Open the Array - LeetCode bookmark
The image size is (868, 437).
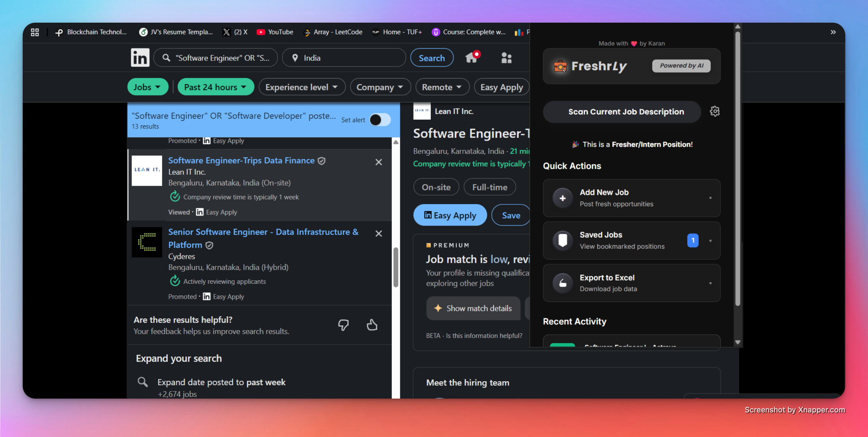click(x=333, y=32)
